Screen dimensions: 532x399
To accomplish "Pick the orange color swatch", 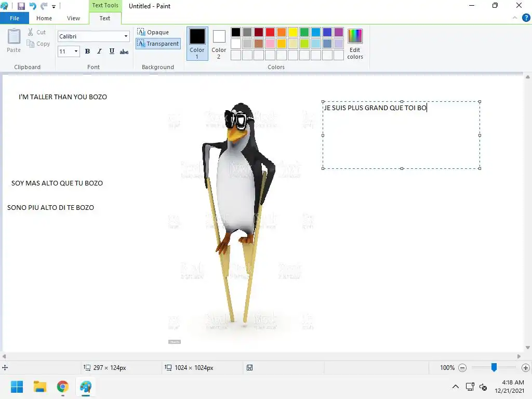I will 282,32.
